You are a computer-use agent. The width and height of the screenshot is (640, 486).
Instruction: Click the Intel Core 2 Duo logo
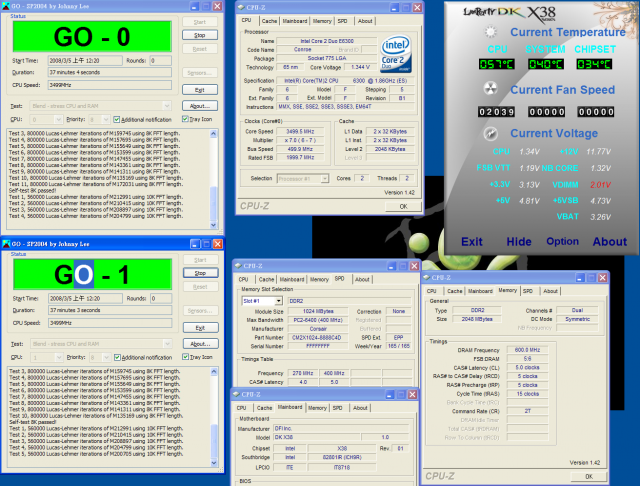coord(396,55)
